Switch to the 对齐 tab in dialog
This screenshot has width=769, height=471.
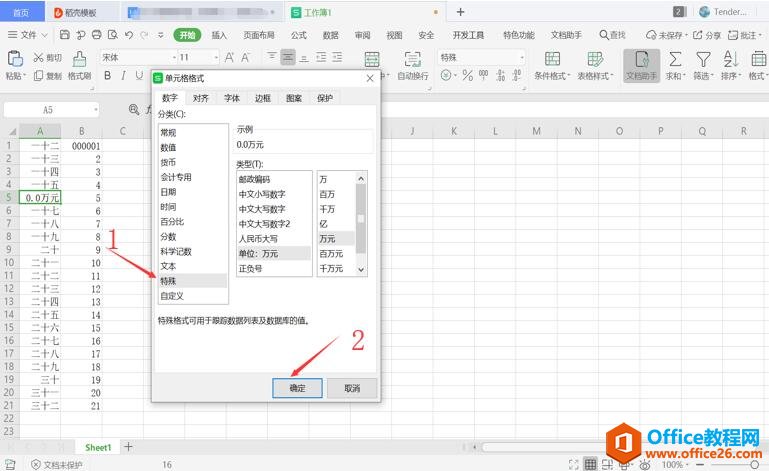201,98
